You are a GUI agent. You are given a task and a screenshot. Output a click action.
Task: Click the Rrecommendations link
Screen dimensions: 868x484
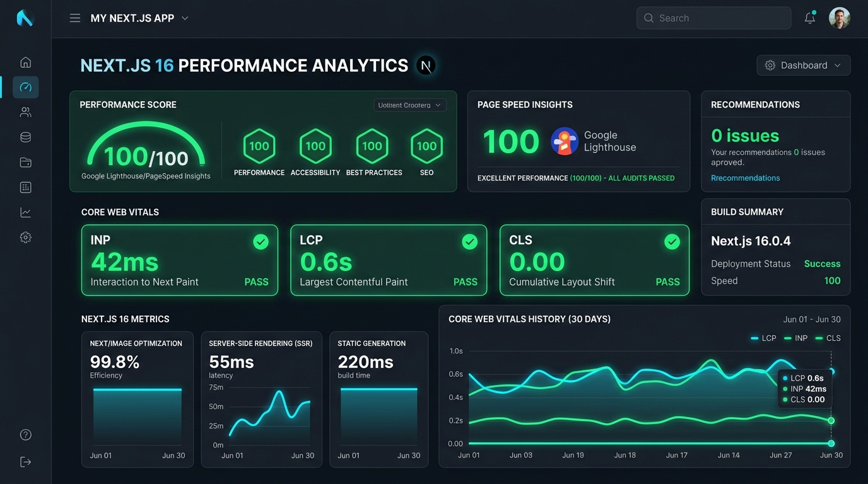coord(745,178)
